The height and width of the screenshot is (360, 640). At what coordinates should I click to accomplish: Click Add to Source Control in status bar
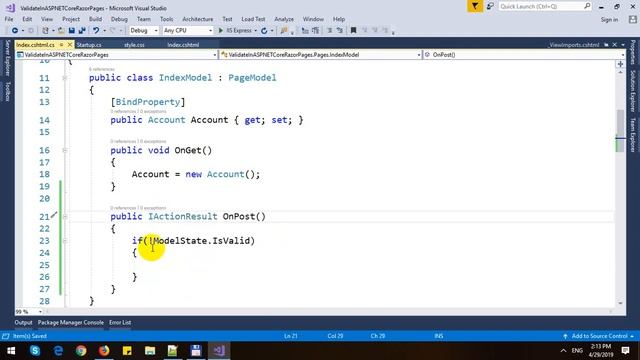point(599,336)
